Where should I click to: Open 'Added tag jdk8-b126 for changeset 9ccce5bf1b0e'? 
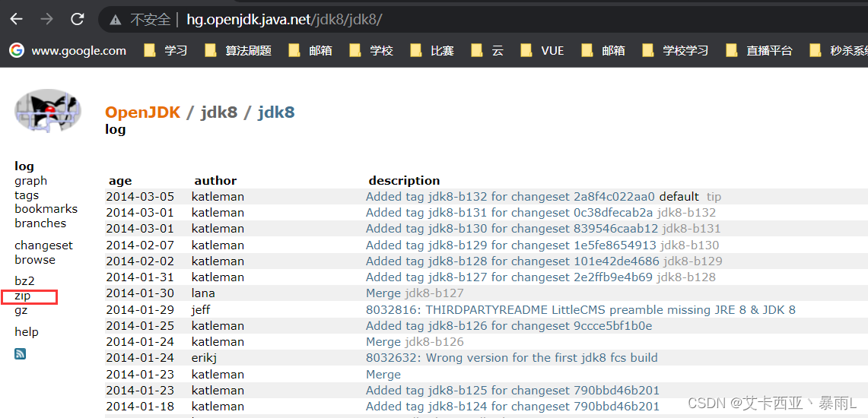tap(509, 326)
